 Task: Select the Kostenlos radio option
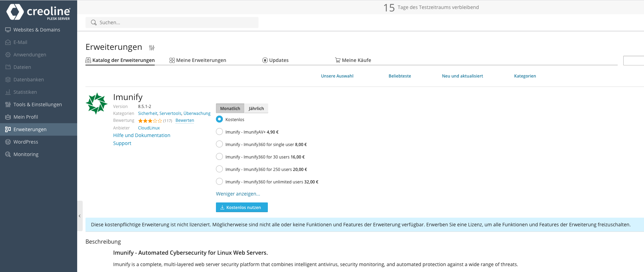pos(219,119)
